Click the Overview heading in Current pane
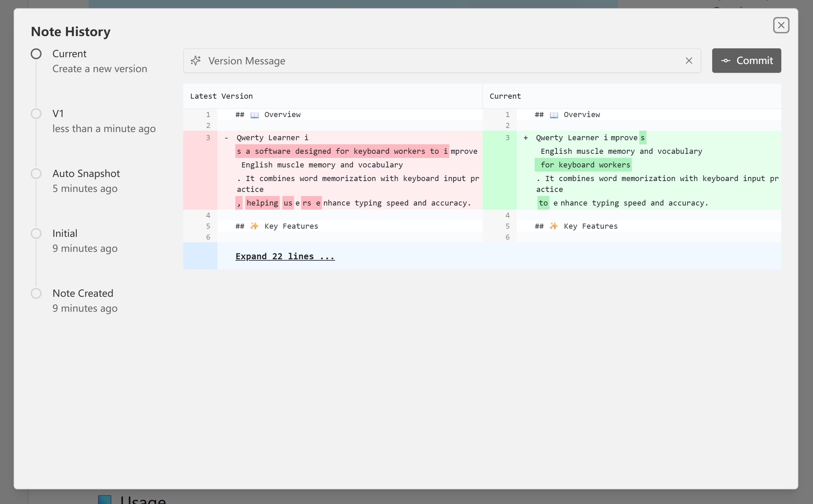The height and width of the screenshot is (504, 813). [567, 114]
